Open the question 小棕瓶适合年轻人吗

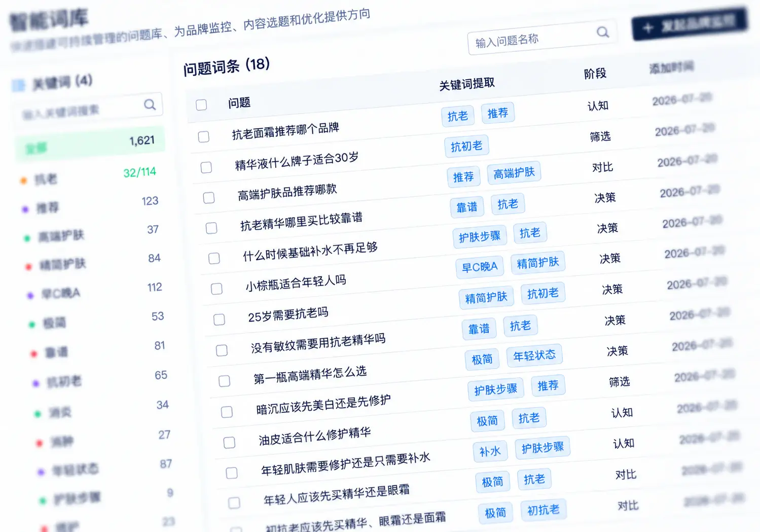click(x=296, y=283)
